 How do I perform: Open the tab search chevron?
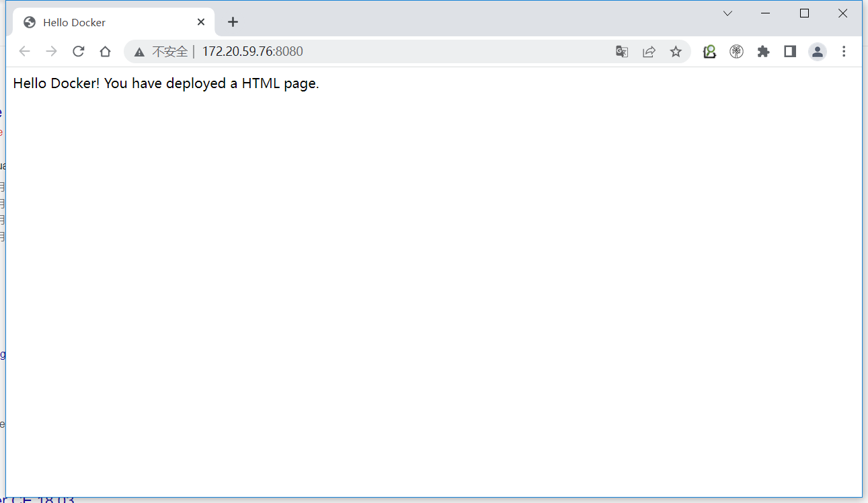coord(727,13)
